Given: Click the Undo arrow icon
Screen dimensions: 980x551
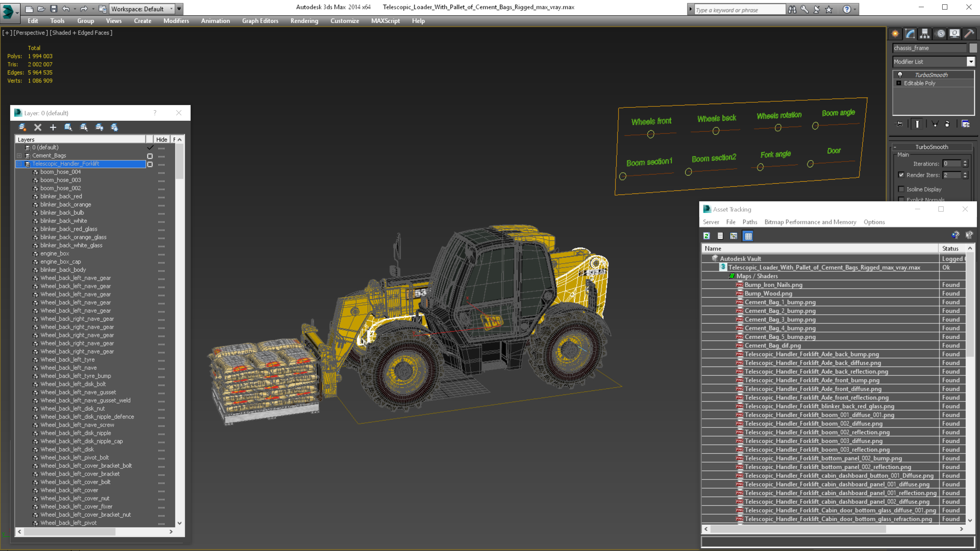Looking at the screenshot, I should coord(66,9).
